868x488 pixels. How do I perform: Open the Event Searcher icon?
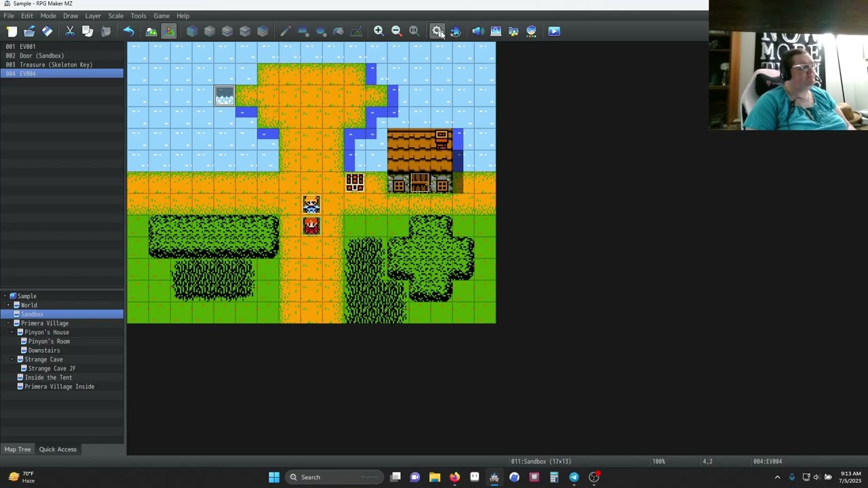tap(496, 31)
